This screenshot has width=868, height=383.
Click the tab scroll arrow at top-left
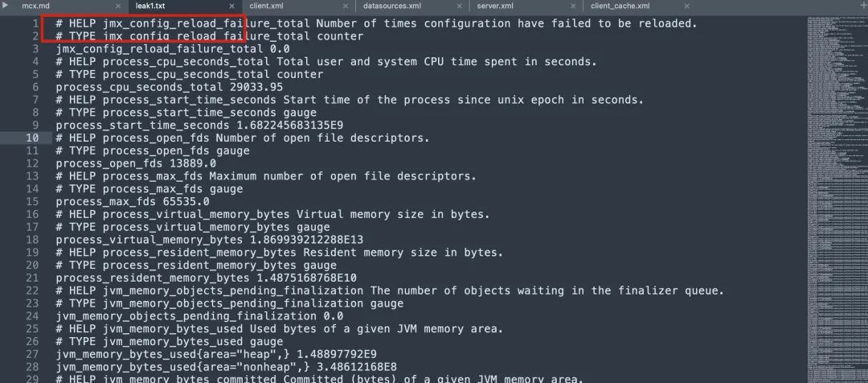[6, 6]
